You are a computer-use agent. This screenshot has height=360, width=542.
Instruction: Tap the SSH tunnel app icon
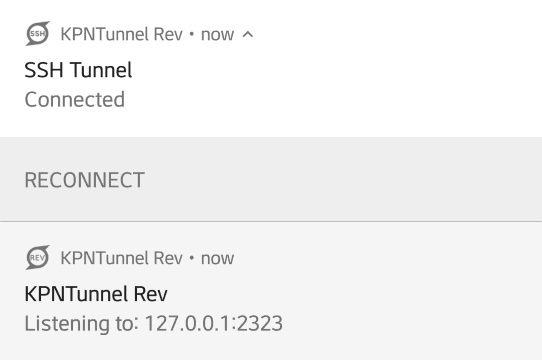38,34
